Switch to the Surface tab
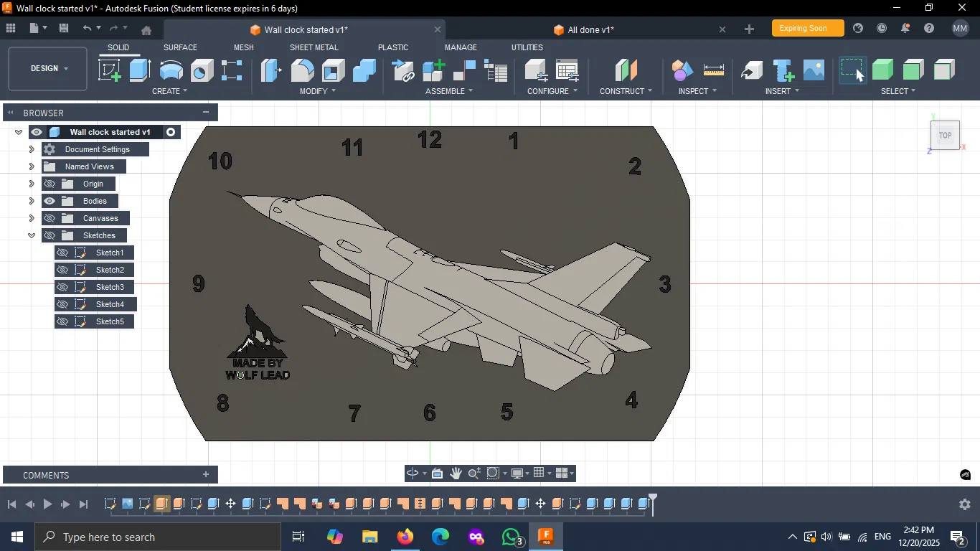The height and width of the screenshot is (551, 980). coord(180,47)
